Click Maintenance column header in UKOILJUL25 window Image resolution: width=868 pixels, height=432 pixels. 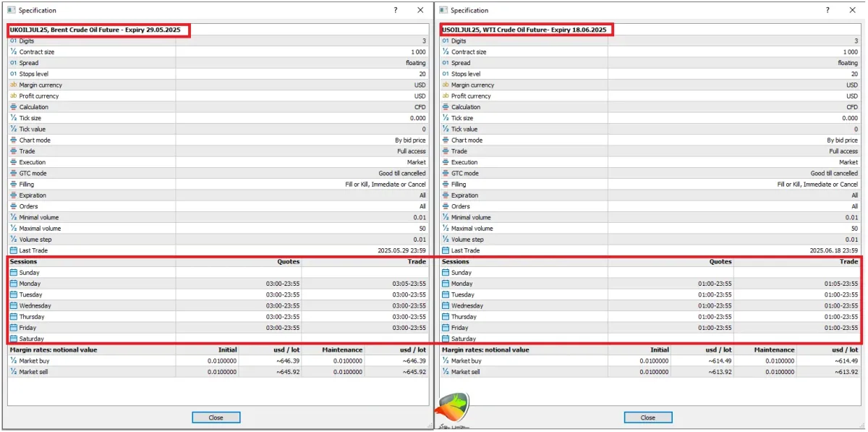pos(341,350)
